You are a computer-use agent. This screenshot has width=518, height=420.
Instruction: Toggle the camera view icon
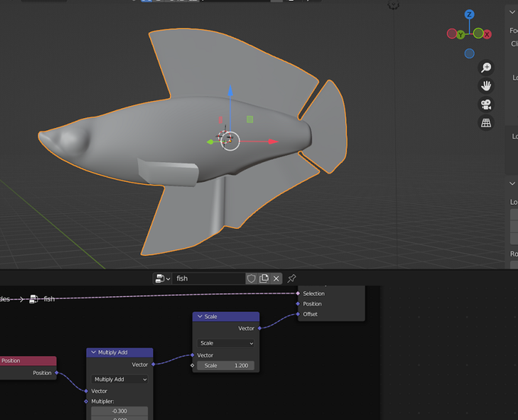pos(486,104)
